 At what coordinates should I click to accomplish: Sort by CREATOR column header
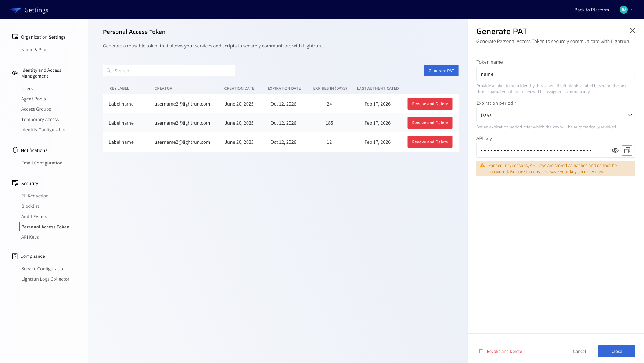[x=163, y=88]
